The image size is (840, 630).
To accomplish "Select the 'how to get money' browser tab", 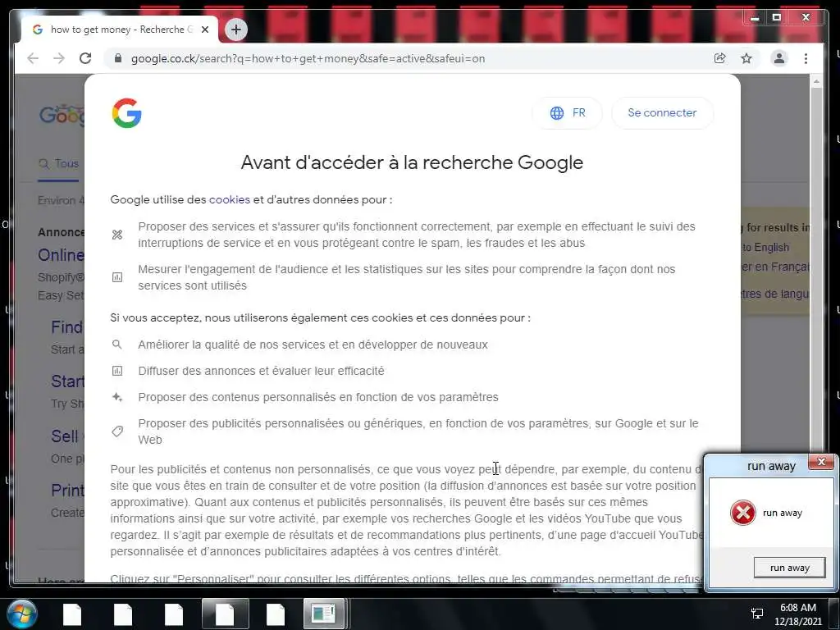I will point(119,30).
